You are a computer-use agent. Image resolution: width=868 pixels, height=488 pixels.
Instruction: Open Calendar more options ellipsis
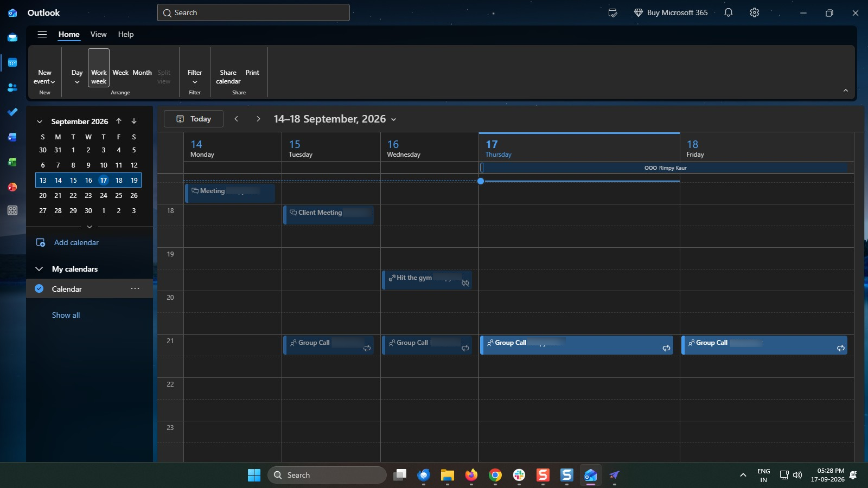(x=135, y=288)
